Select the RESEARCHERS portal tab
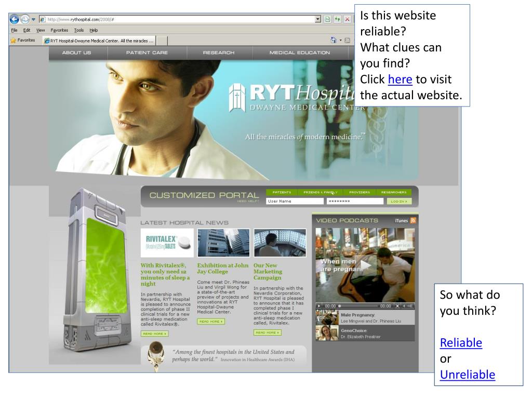The image size is (532, 399). pos(394,192)
